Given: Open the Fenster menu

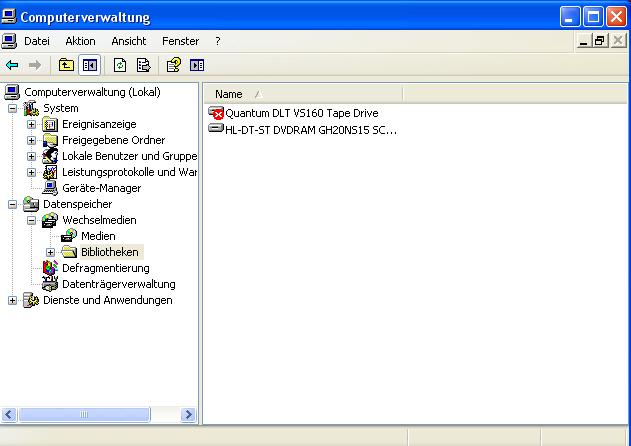Looking at the screenshot, I should (x=180, y=41).
